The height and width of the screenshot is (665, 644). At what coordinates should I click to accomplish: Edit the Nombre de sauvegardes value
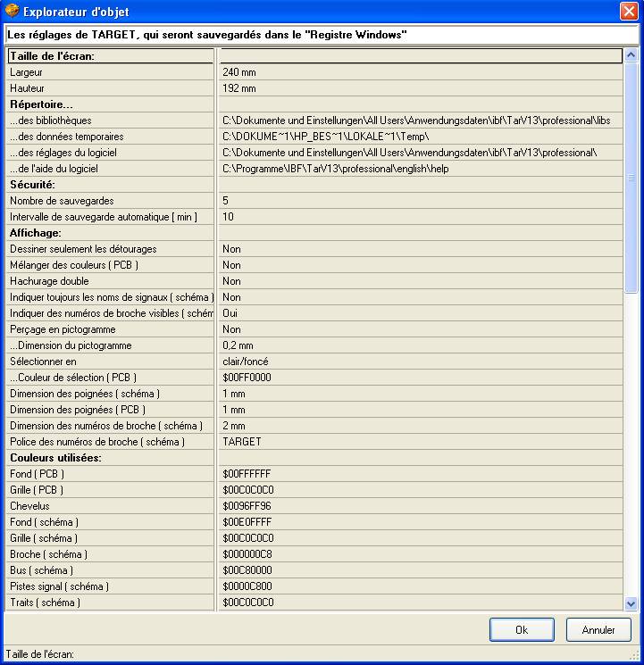click(x=420, y=201)
